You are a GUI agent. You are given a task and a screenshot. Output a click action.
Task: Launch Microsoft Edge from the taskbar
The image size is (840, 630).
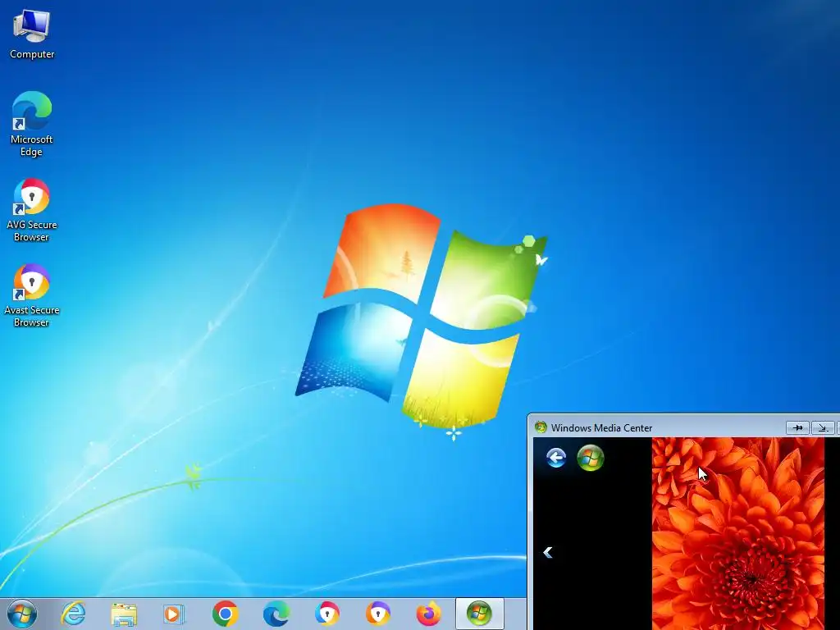276,614
